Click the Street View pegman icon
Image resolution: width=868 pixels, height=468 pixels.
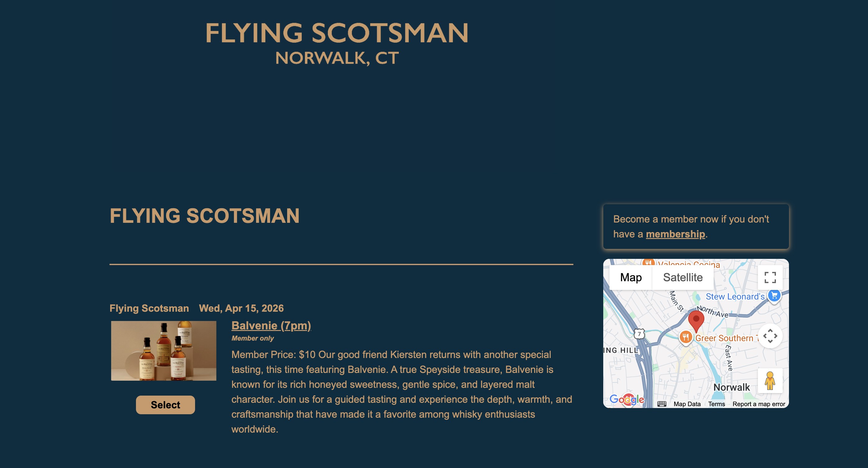click(x=770, y=380)
